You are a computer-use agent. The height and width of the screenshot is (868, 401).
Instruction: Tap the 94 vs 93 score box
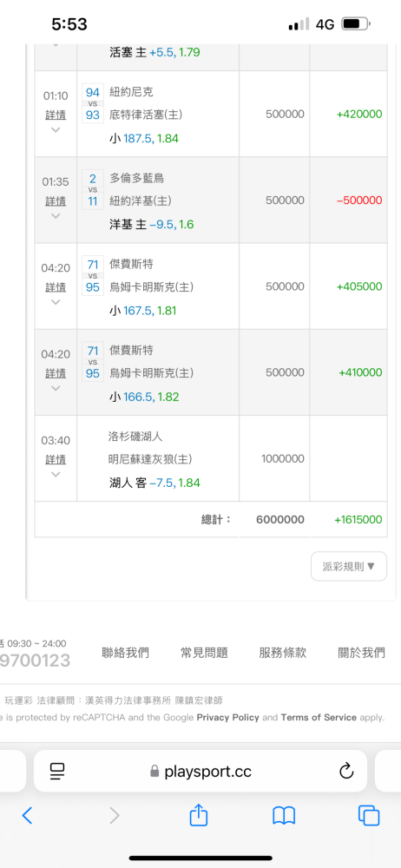(93, 103)
